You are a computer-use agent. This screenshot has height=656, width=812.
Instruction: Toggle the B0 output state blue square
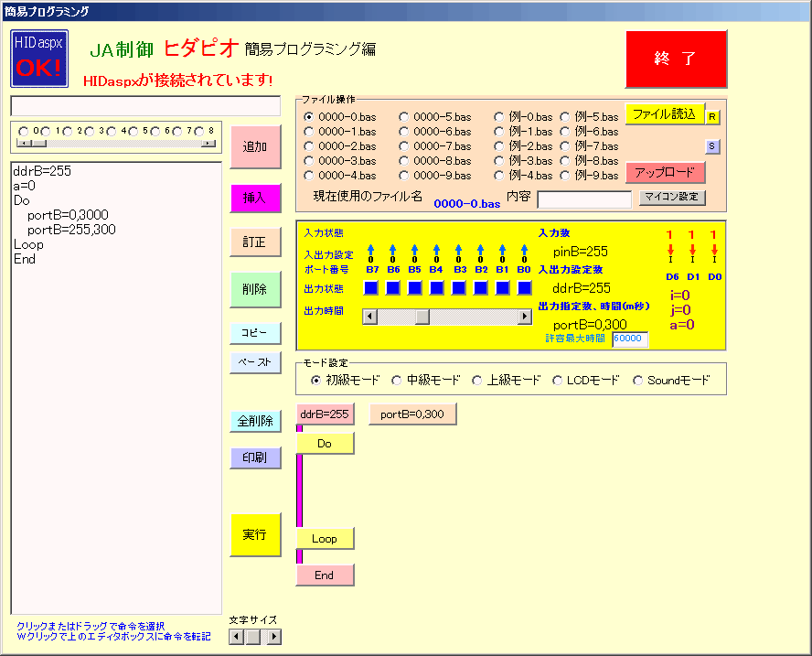point(524,288)
